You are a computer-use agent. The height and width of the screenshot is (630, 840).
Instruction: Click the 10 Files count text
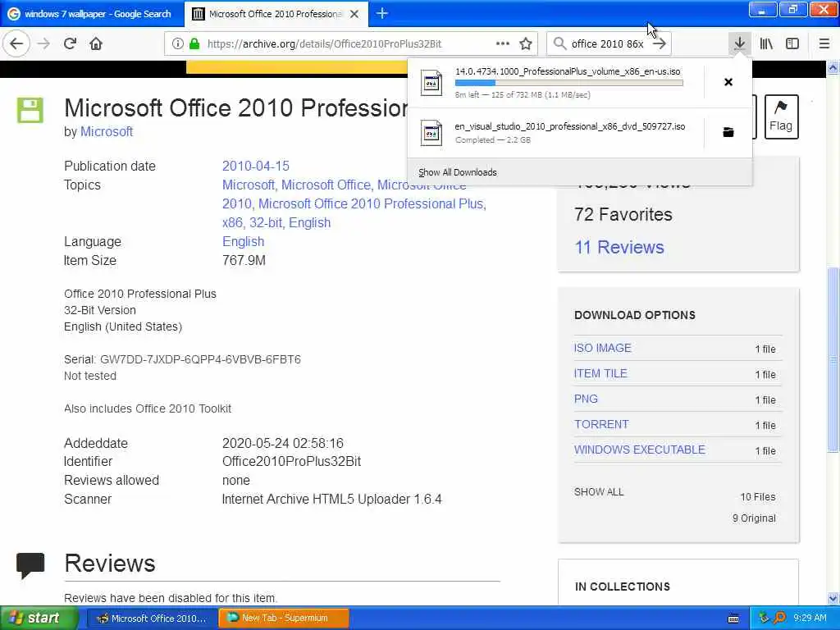tap(757, 497)
